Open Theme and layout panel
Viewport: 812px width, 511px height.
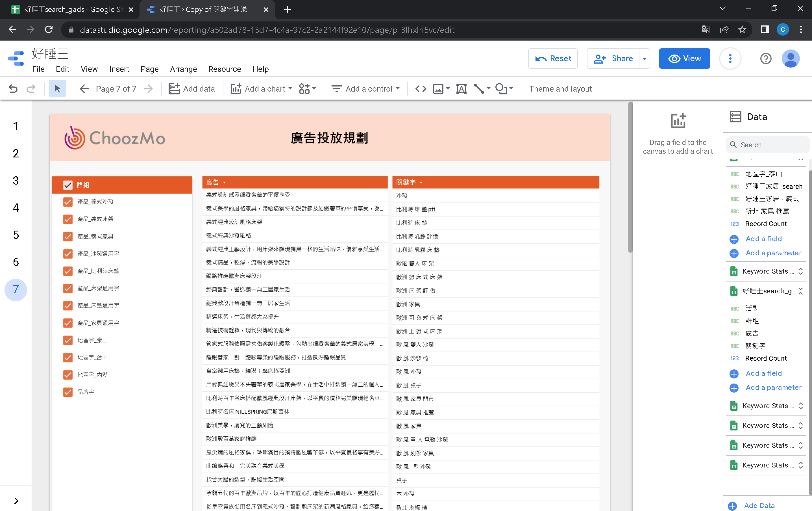click(x=560, y=89)
